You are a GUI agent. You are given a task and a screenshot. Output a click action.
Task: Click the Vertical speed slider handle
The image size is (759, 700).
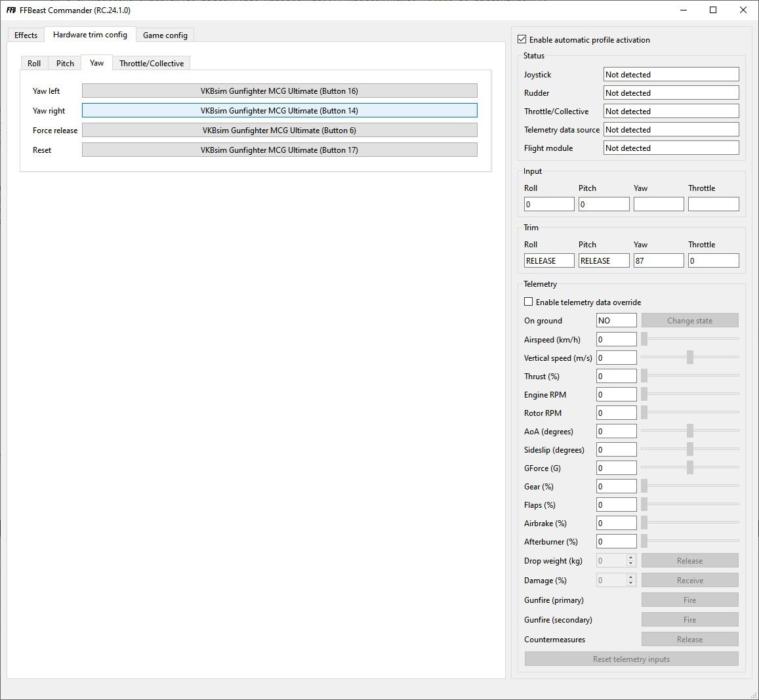pyautogui.click(x=690, y=358)
